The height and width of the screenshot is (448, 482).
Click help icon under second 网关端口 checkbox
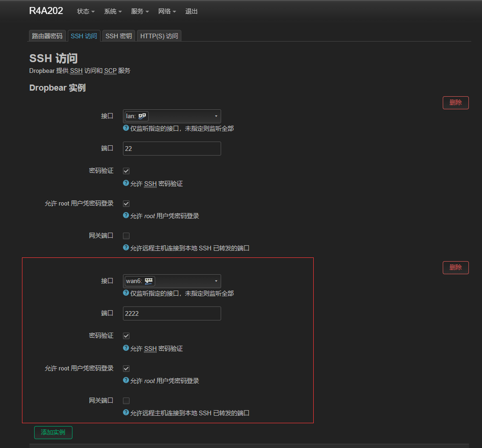126,412
